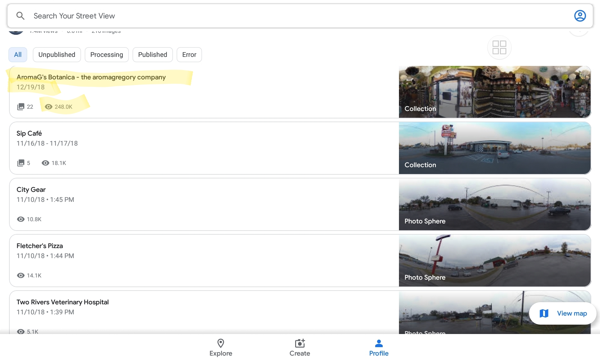Click the 248.0K views count
The width and height of the screenshot is (600, 364).
pos(63,107)
